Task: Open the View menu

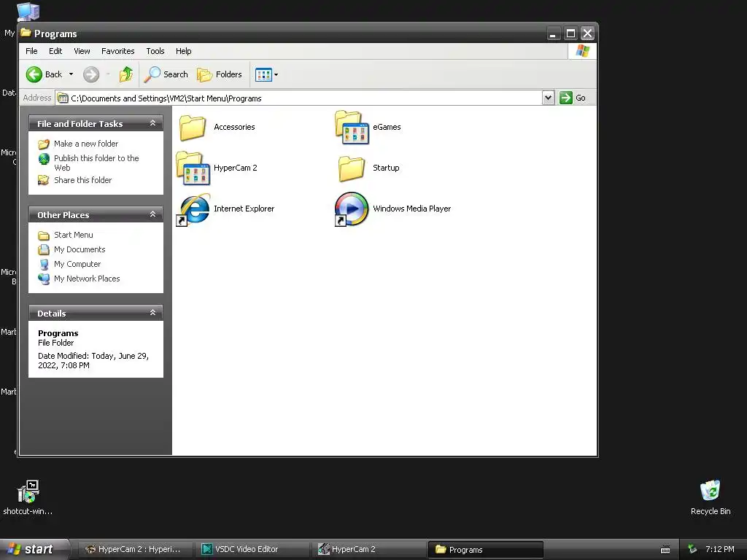Action: click(x=82, y=51)
